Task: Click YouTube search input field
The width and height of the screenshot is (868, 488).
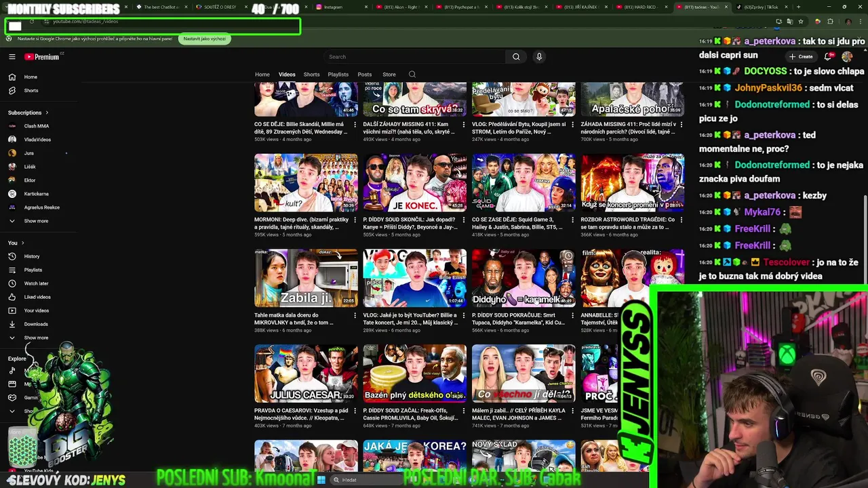Action: pyautogui.click(x=414, y=57)
